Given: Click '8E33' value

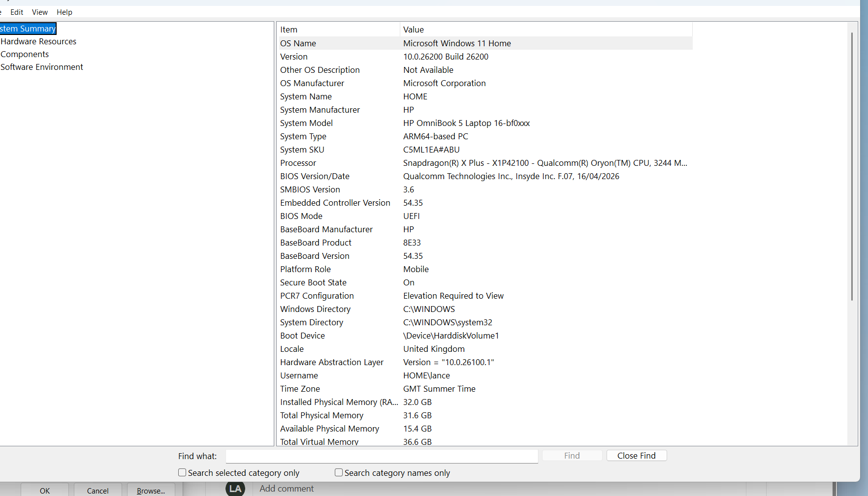Looking at the screenshot, I should [412, 243].
